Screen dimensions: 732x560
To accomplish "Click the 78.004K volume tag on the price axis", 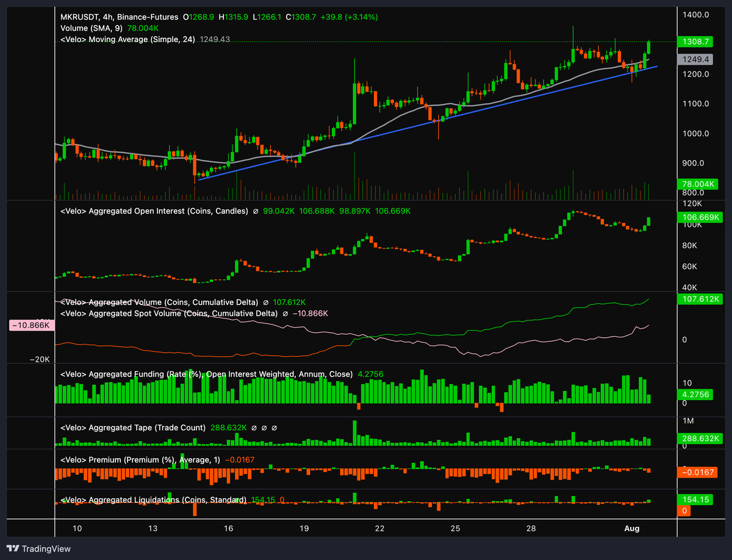I will 697,184.
